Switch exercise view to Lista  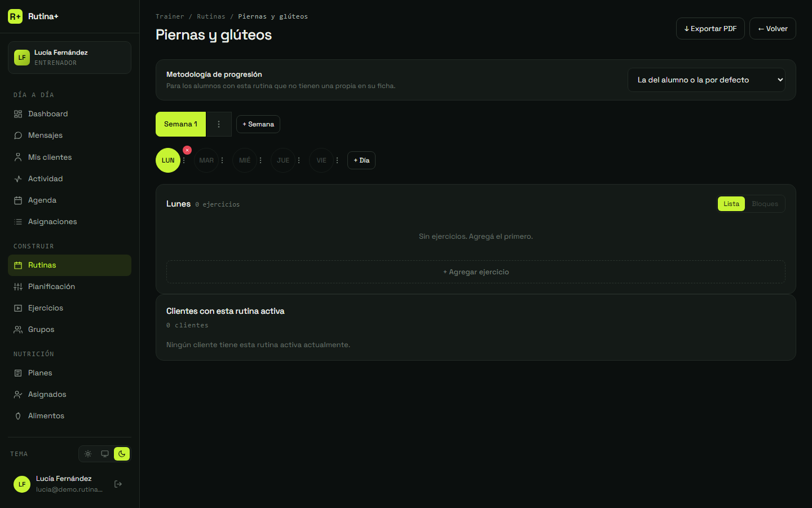click(x=731, y=204)
